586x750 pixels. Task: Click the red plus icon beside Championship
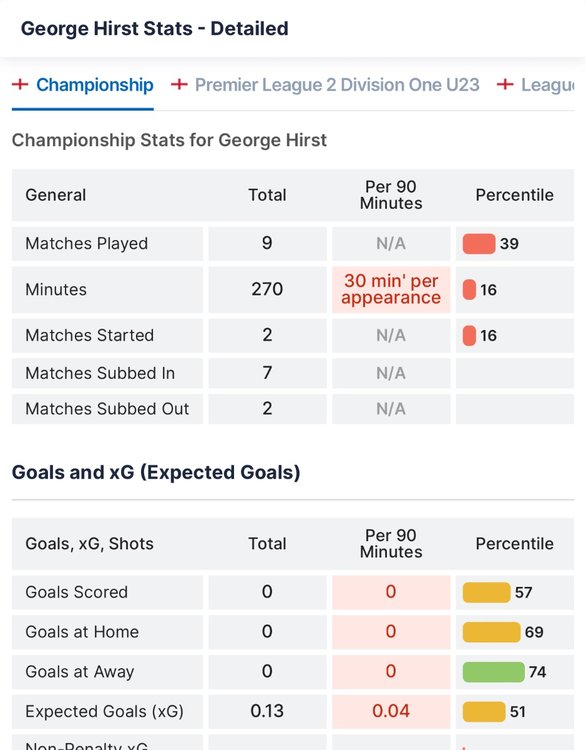point(20,85)
